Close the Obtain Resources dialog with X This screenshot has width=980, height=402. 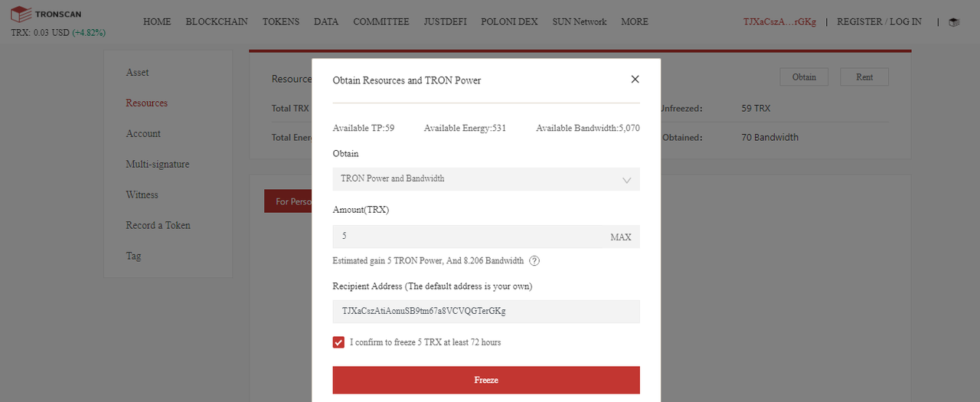coord(635,80)
